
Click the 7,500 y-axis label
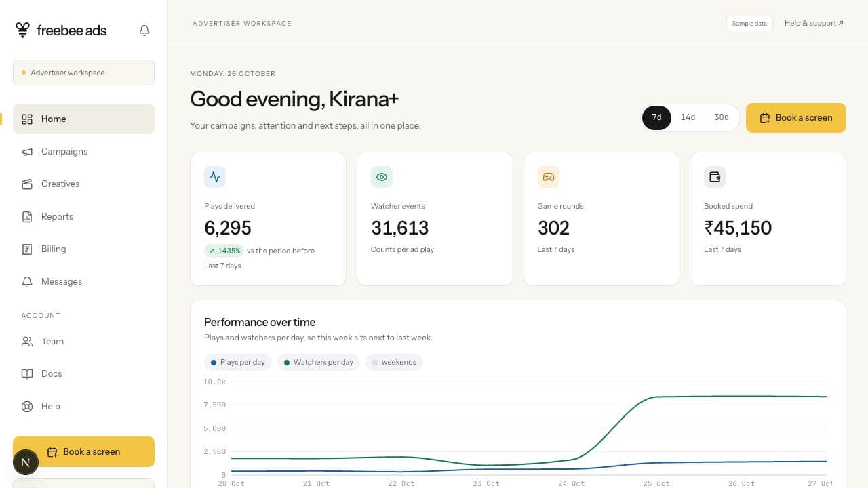pos(214,405)
